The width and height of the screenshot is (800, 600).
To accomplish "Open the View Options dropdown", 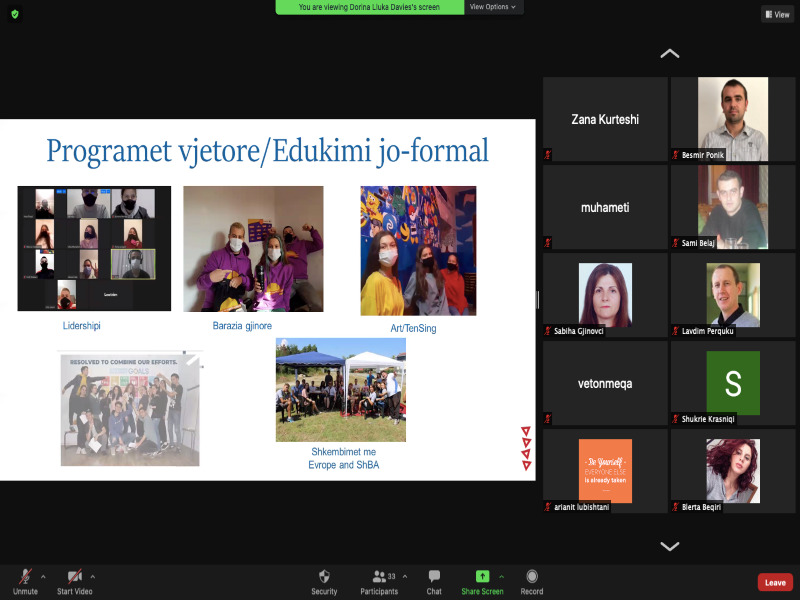I will [x=493, y=7].
